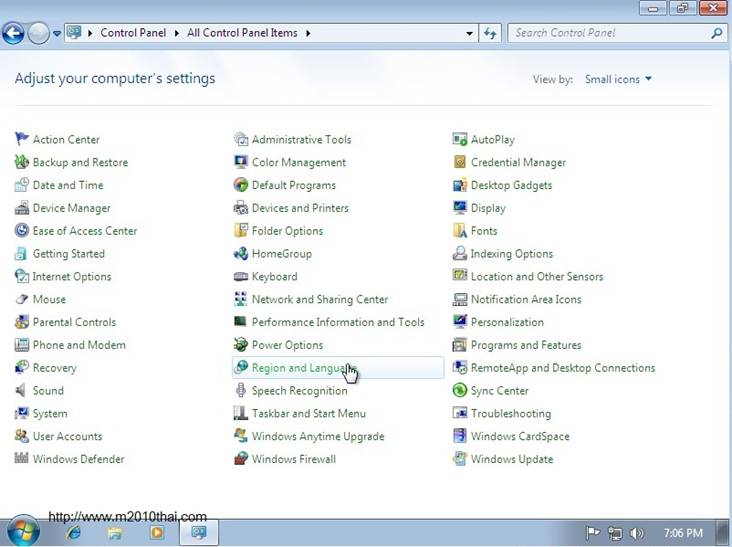
Task: Open the Credential Manager safe icon
Action: point(460,161)
